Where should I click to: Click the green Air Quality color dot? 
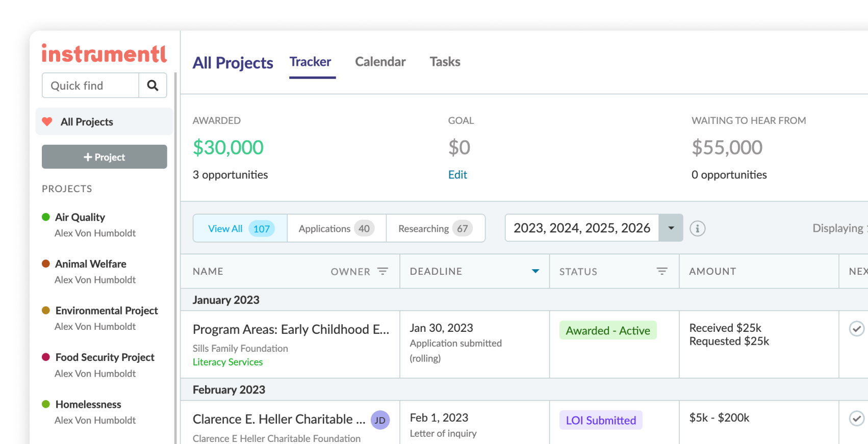46,217
